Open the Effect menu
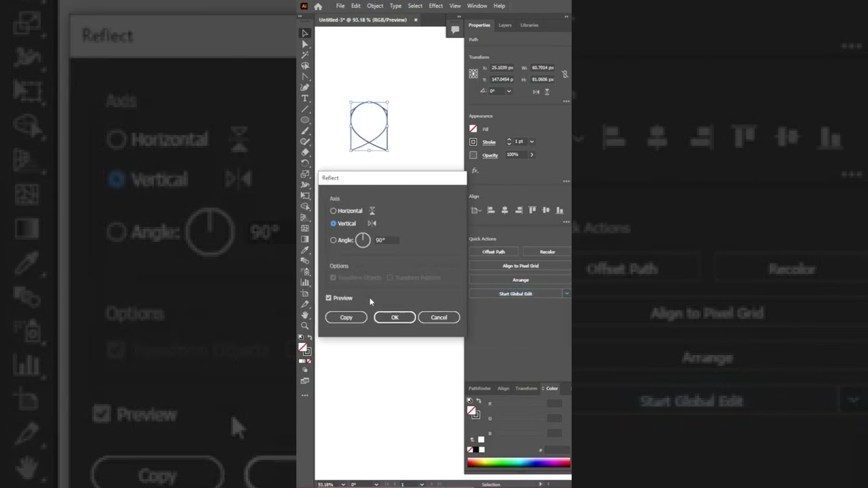This screenshot has width=868, height=488. click(x=436, y=6)
